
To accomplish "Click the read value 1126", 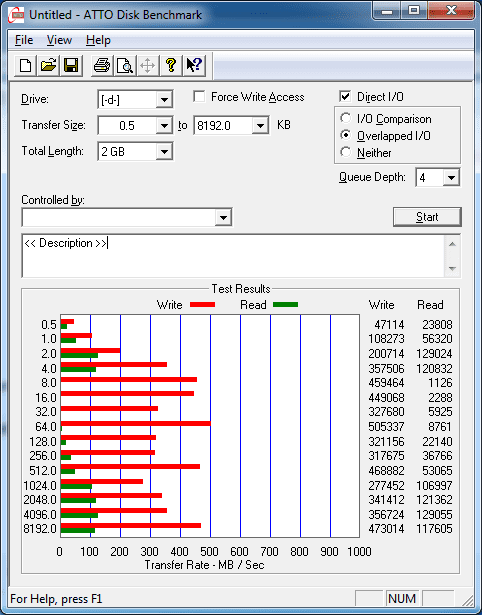I will 440,382.
